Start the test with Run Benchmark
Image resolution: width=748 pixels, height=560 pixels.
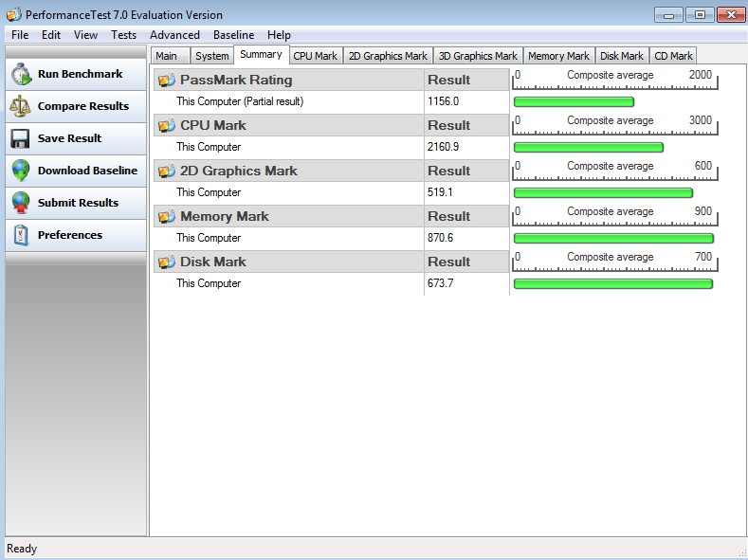pyautogui.click(x=76, y=74)
